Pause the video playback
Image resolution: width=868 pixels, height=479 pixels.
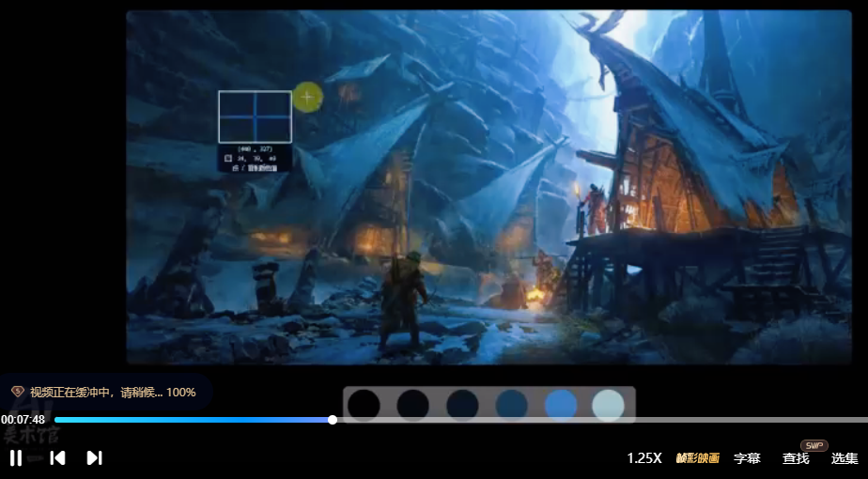[16, 458]
